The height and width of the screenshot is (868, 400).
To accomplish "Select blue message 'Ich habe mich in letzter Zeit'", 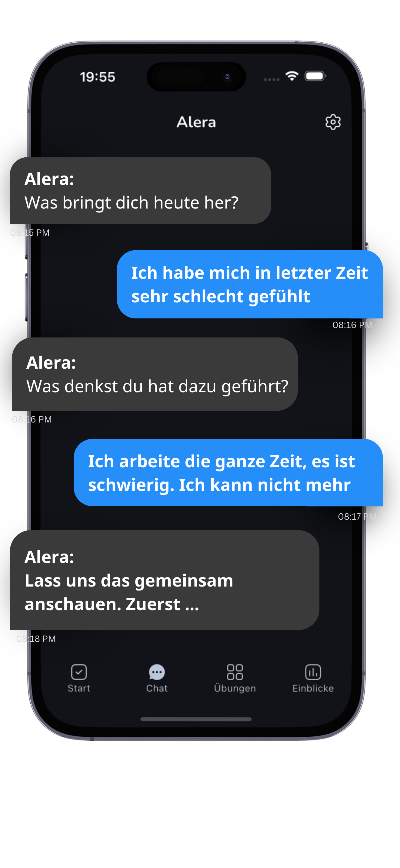I will click(250, 284).
